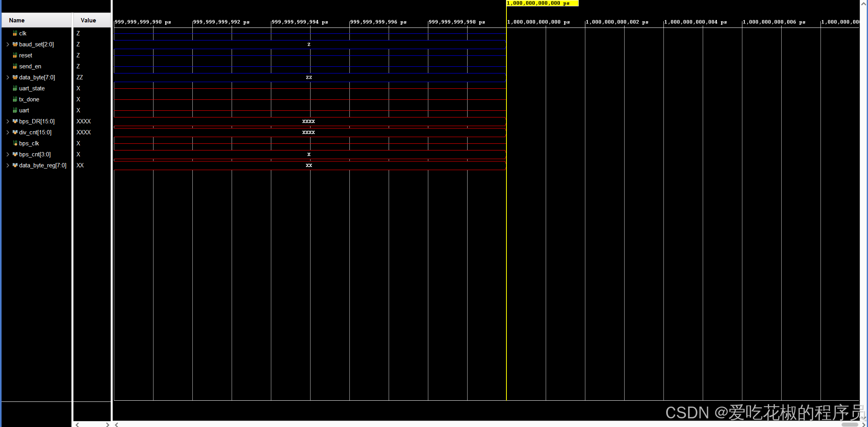Click the blue zz data_byte waveform
Viewport: 868px width, 427px height.
[x=309, y=77]
